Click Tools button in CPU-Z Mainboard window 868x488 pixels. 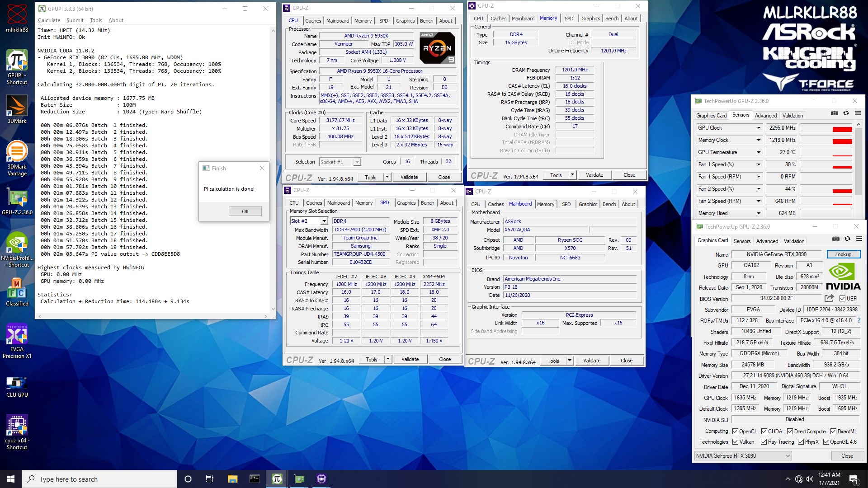coord(553,361)
